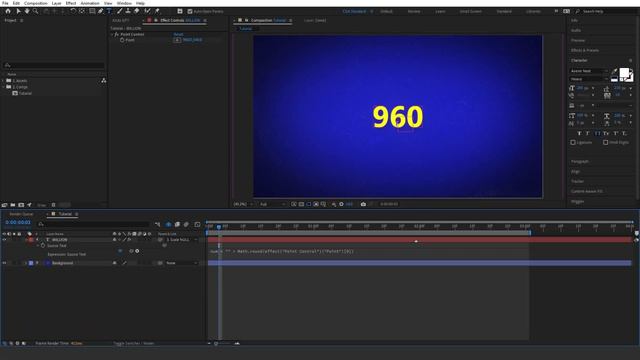Select the Rectangle shape tool
Image resolution: width=640 pixels, height=360 pixels.
point(92,11)
